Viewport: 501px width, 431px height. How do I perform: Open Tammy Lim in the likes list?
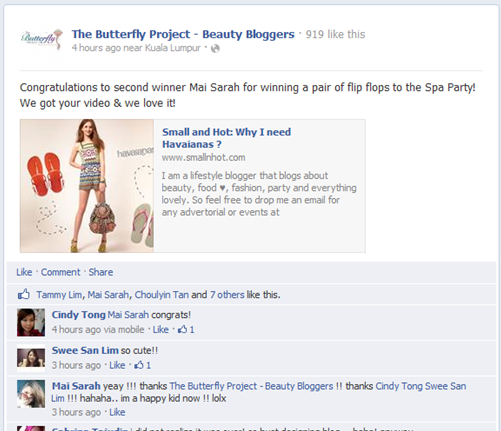point(59,295)
